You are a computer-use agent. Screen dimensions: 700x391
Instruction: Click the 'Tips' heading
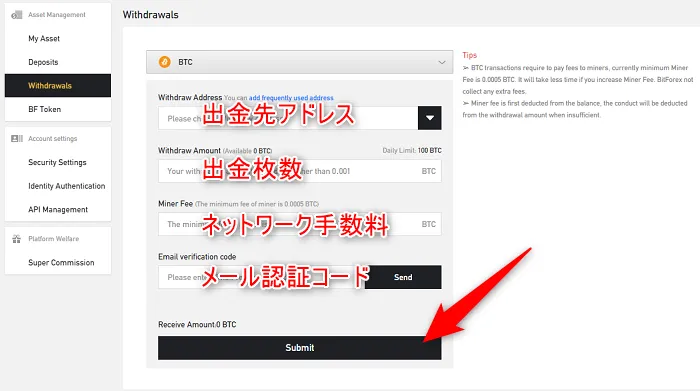(x=470, y=55)
